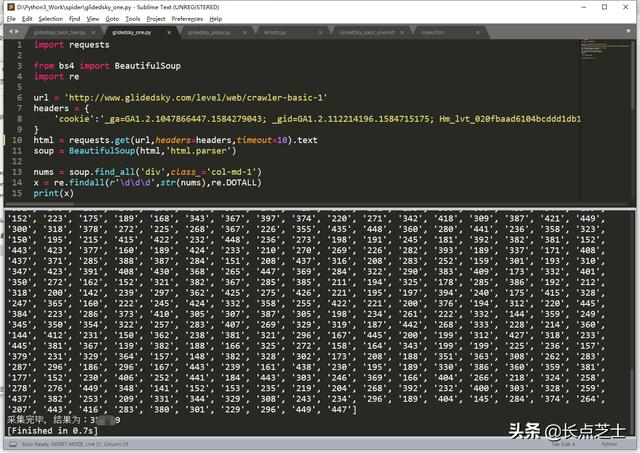Screen dimensions: 640x453
Task: Click 'headers = {' on line 7
Action: pyautogui.click(x=61, y=108)
